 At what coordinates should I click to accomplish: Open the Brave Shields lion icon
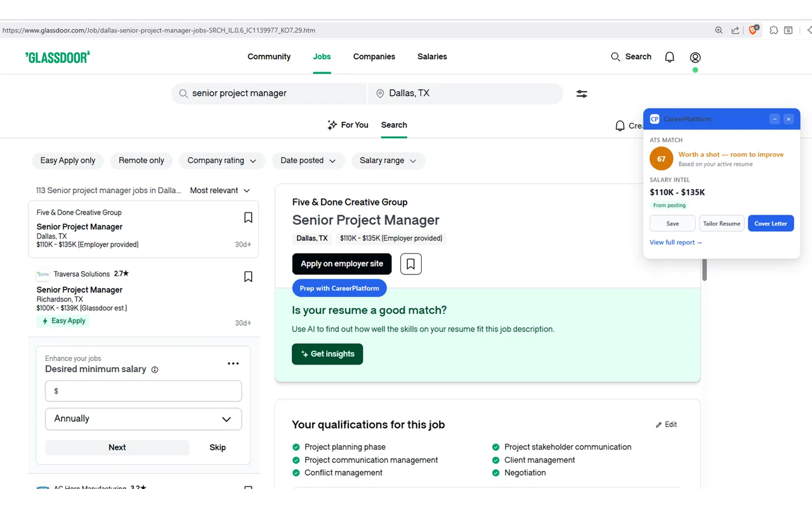click(753, 30)
